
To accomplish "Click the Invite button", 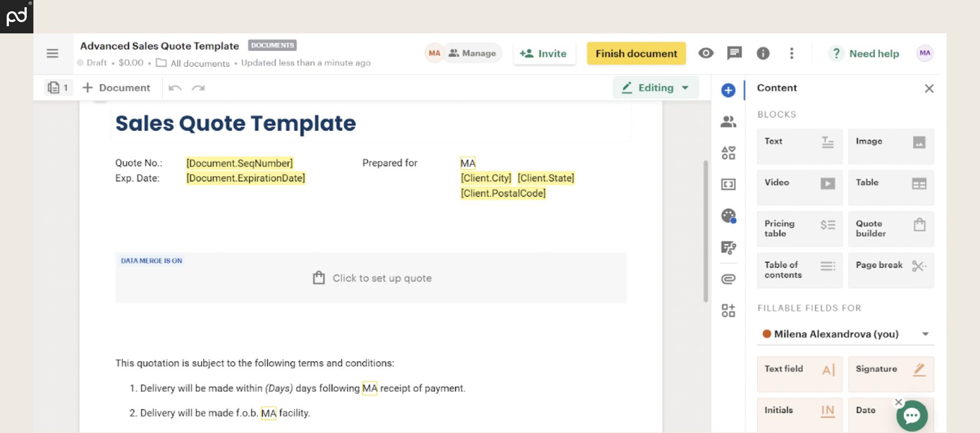I will [543, 53].
